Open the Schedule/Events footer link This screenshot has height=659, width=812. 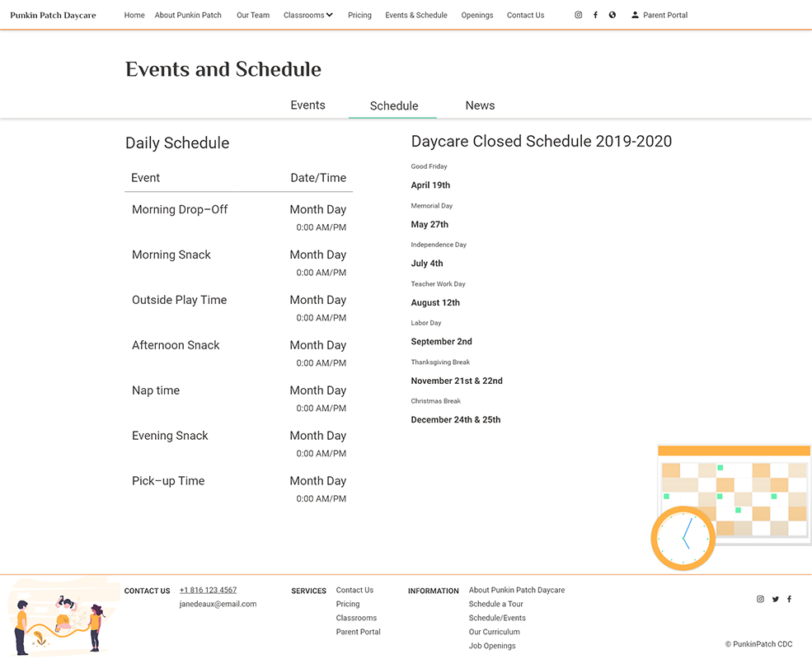pos(496,618)
